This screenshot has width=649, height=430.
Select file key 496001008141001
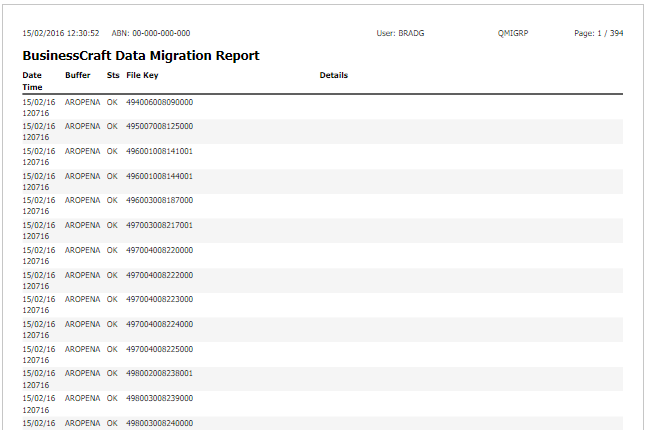[159, 151]
